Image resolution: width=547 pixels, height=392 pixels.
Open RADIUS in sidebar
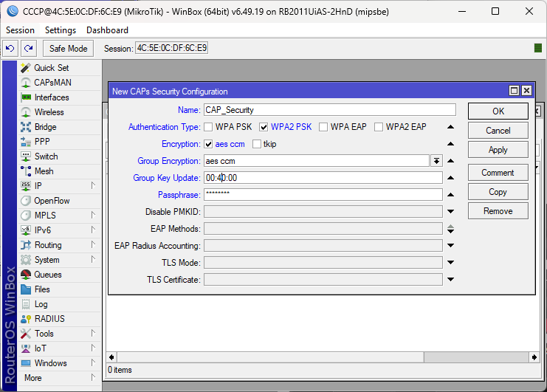(x=59, y=319)
